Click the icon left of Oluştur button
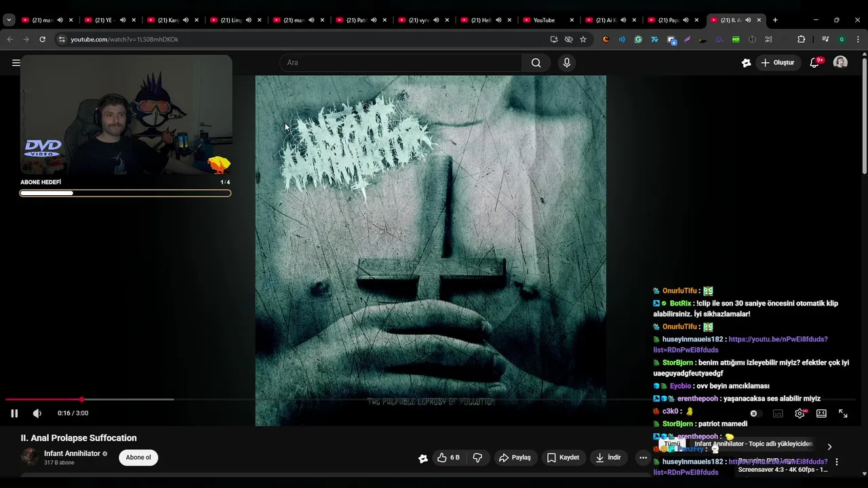 pos(746,63)
